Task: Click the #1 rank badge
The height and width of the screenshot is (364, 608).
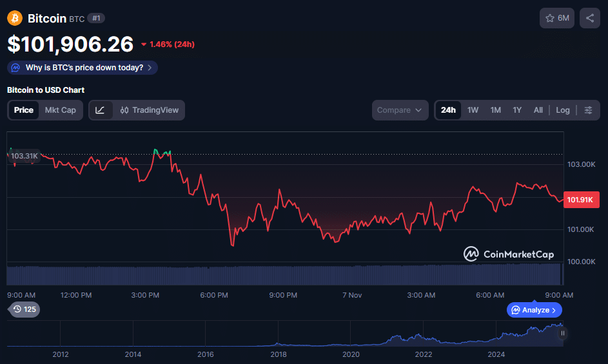Action: 96,18
